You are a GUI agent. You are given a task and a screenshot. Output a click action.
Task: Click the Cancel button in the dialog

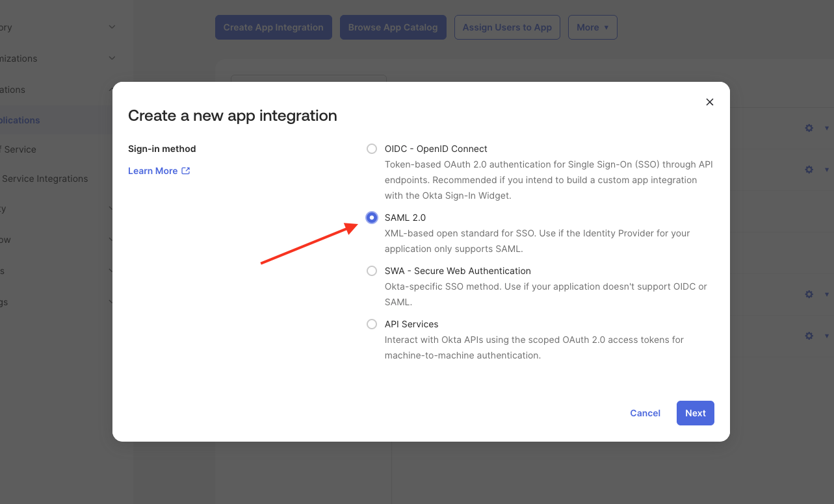point(645,413)
